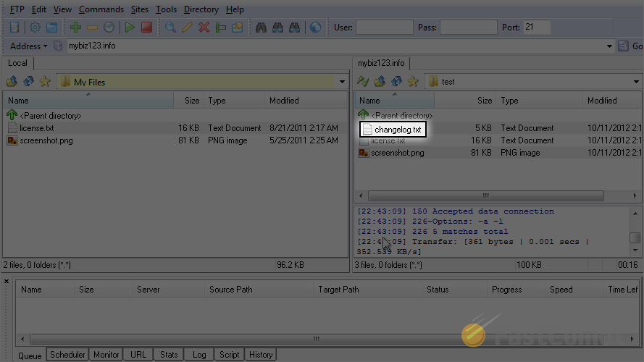
Task: Open the Commands menu
Action: click(101, 9)
